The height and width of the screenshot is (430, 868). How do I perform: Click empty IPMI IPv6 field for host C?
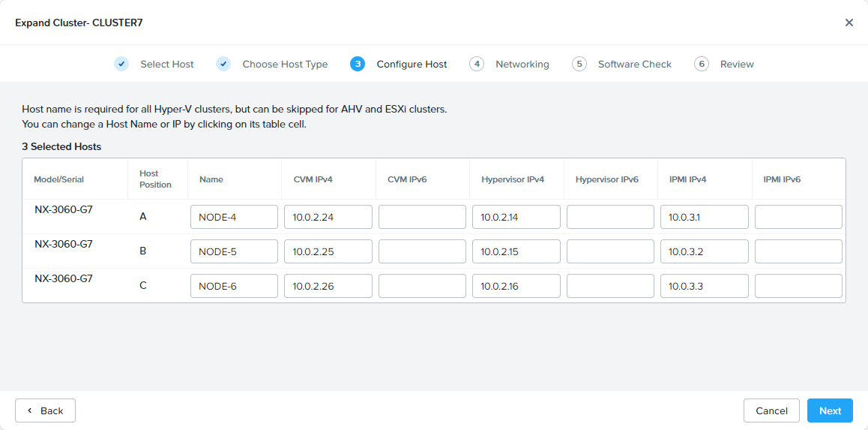798,286
